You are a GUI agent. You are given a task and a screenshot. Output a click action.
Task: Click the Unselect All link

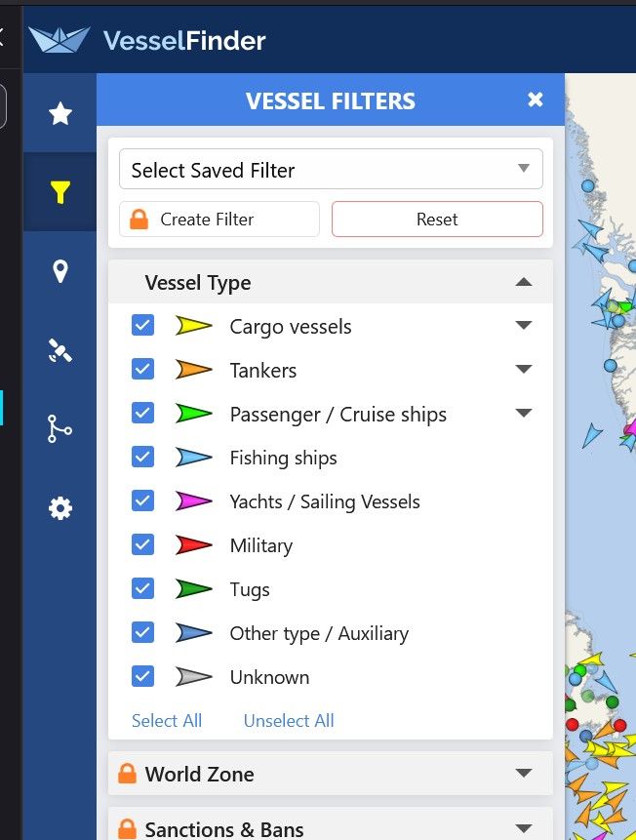coord(289,721)
